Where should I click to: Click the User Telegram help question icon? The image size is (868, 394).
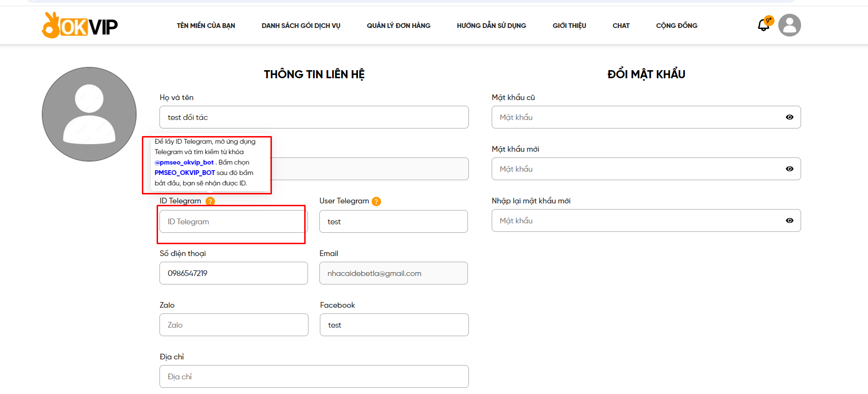tap(376, 202)
